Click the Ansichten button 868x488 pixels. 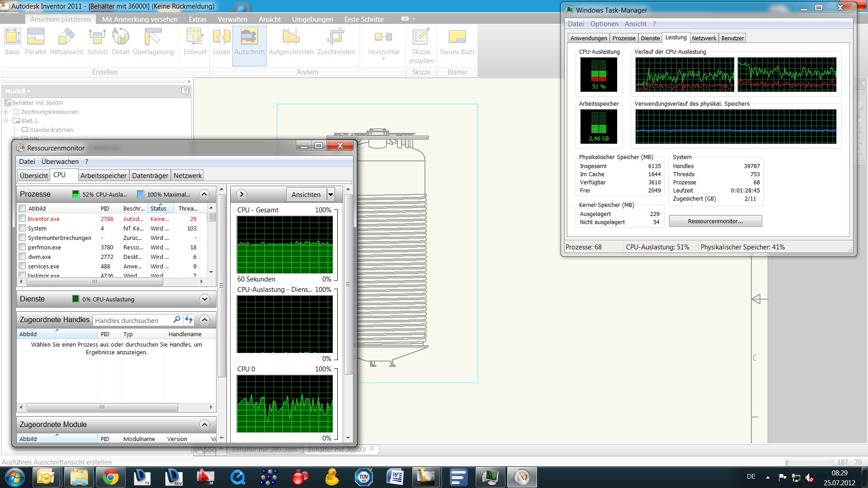click(306, 194)
